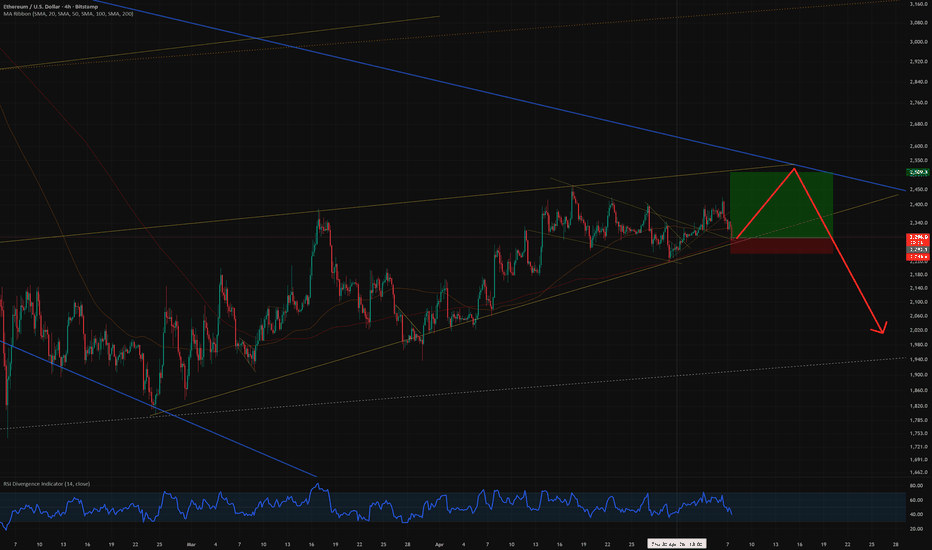This screenshot has height=550, width=932.
Task: Select the 'Mar' marker on the time axis
Action: (x=191, y=544)
